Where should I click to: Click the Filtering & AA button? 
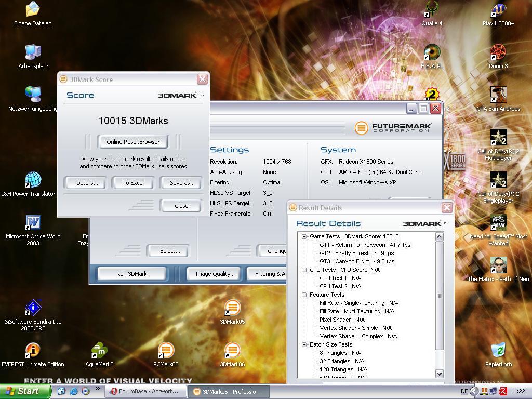tap(268, 274)
